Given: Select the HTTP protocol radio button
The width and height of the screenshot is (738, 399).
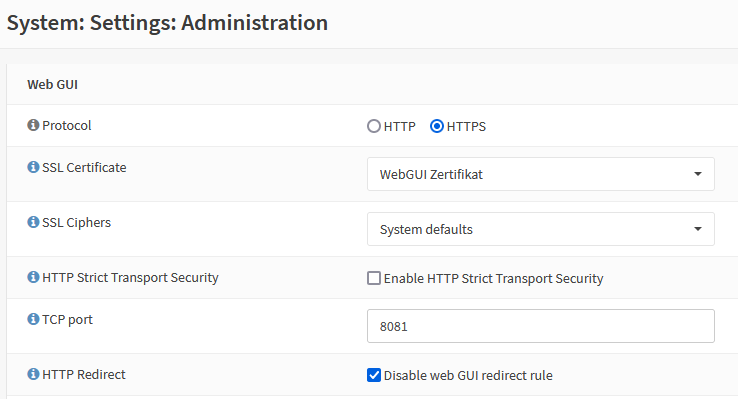Looking at the screenshot, I should [x=374, y=126].
